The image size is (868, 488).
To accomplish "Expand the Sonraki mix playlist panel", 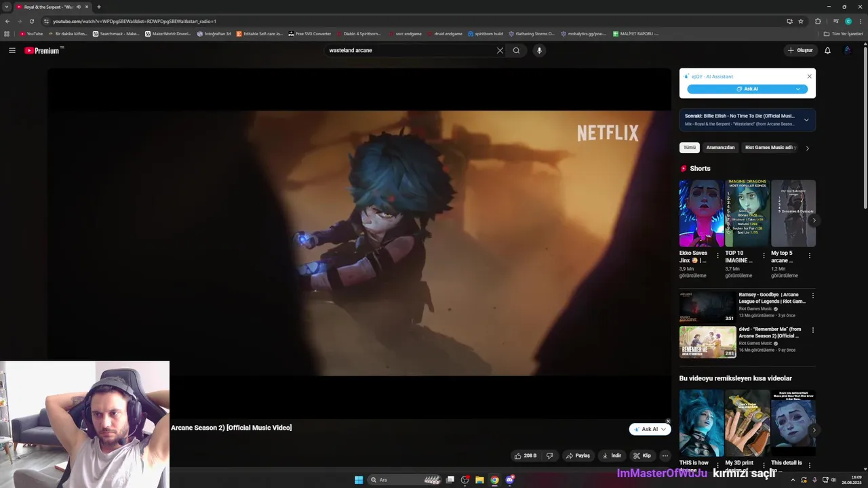I will click(x=806, y=120).
